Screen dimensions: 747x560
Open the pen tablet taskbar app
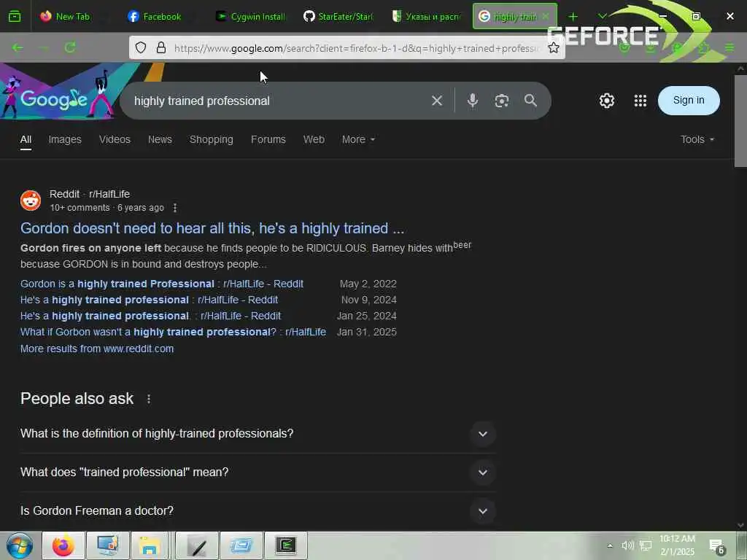point(197,545)
